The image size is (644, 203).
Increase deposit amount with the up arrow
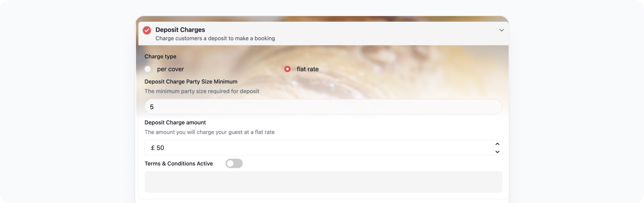(497, 144)
